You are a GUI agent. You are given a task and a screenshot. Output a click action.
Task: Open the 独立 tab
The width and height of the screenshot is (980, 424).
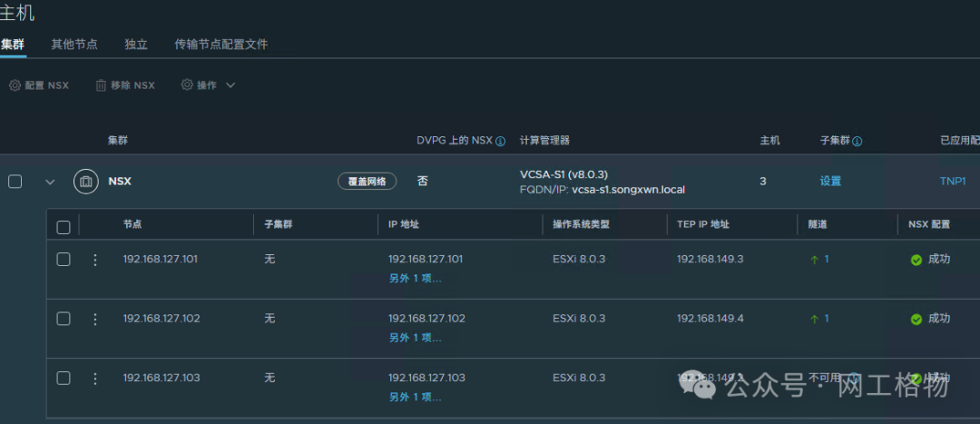(135, 44)
